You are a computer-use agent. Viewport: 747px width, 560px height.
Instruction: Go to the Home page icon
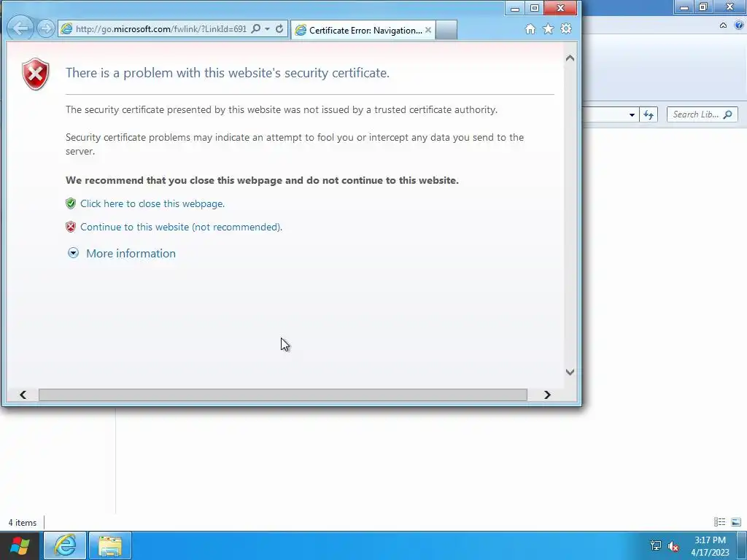pyautogui.click(x=530, y=29)
